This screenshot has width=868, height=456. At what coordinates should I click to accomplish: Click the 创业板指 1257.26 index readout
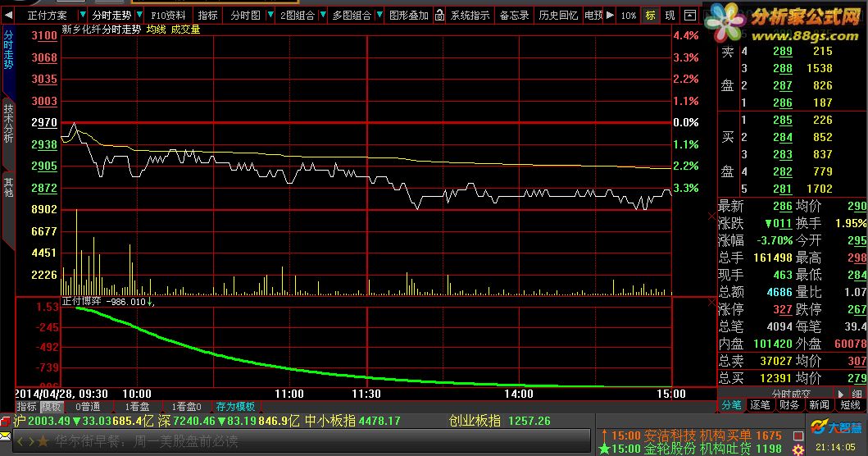499,421
